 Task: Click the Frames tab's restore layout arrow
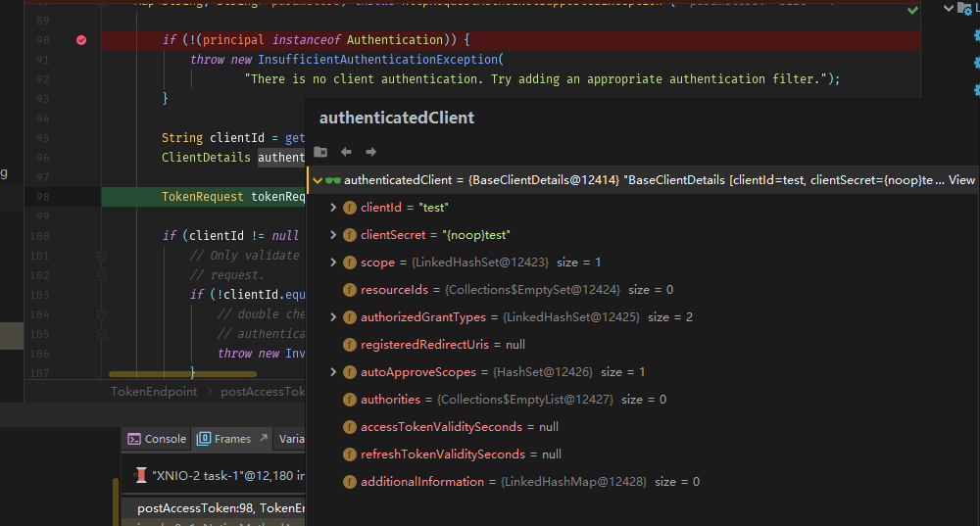pyautogui.click(x=263, y=438)
